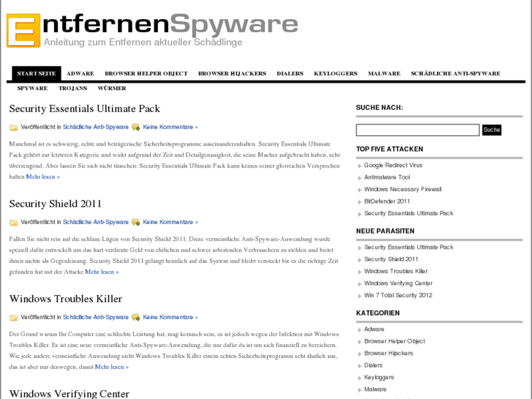Open Adware category in Kategorien
Screen dimensions: 532x399
(374, 329)
